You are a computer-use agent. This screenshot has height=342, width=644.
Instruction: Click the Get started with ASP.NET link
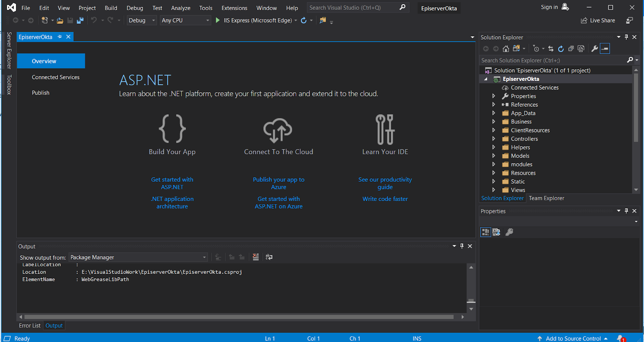[172, 183]
